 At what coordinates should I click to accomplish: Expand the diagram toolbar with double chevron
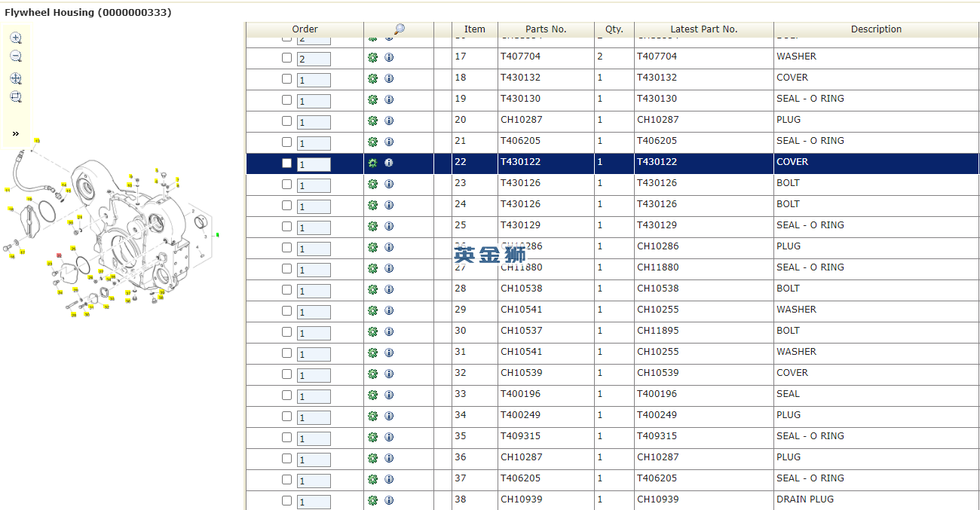(x=16, y=133)
